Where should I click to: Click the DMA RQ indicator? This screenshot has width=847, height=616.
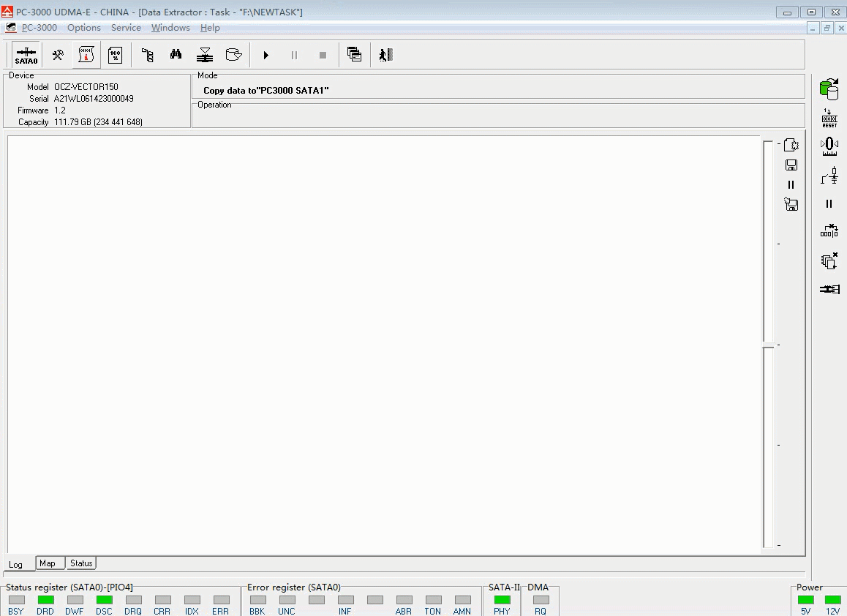tap(541, 600)
